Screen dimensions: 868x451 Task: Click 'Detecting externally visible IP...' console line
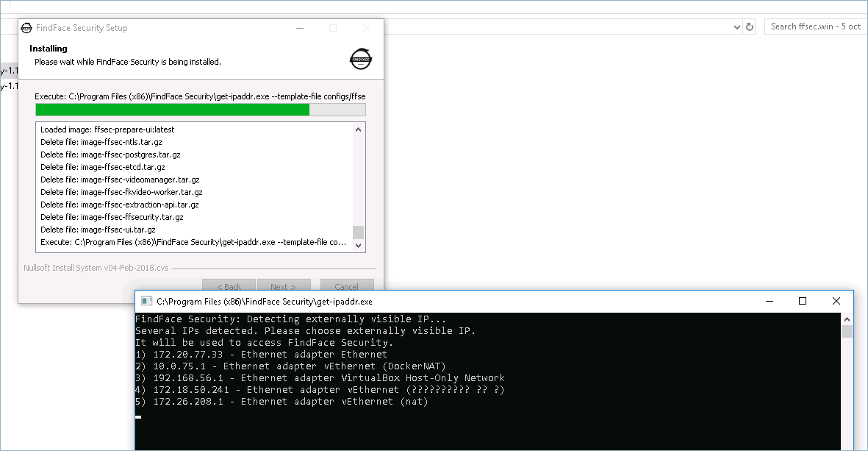290,319
